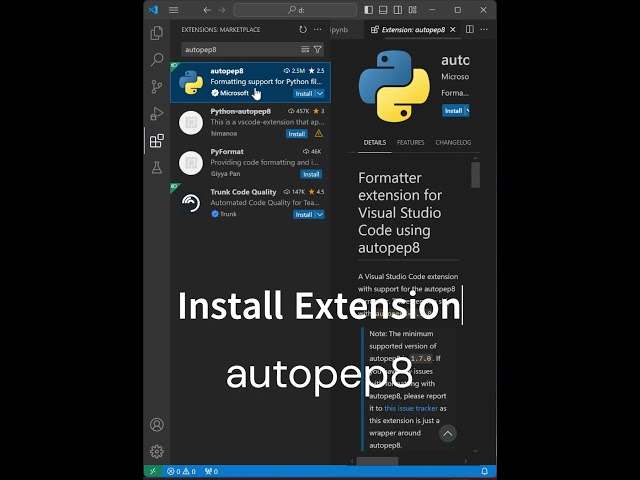The width and height of the screenshot is (640, 480).
Task: Show forwarded ports in status bar
Action: pos(211,471)
